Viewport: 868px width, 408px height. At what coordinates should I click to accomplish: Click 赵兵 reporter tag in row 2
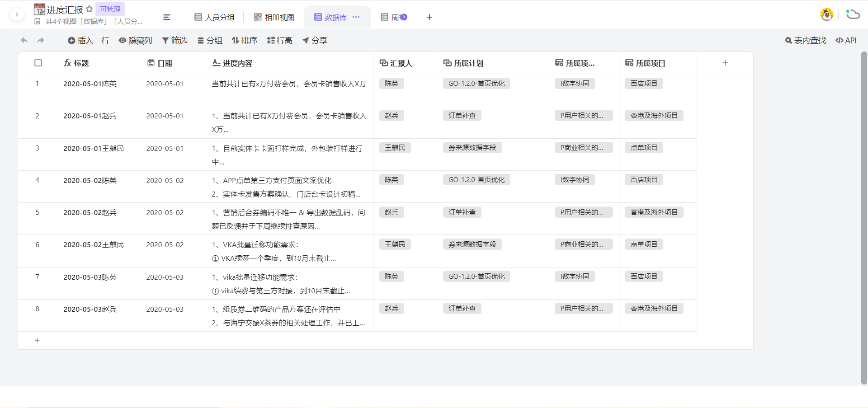(392, 116)
